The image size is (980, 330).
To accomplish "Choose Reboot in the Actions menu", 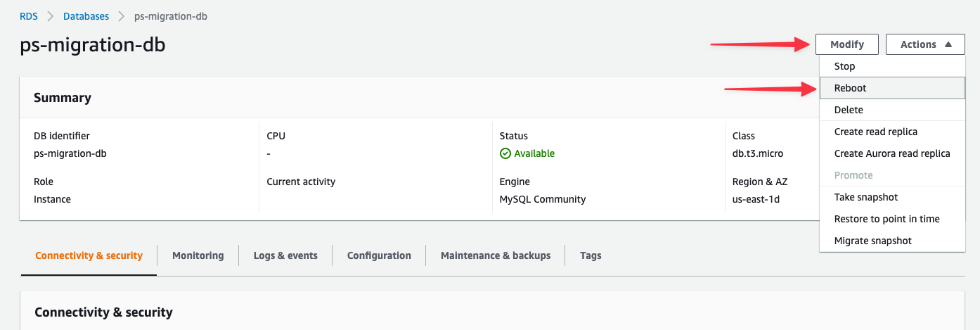I will pyautogui.click(x=892, y=88).
